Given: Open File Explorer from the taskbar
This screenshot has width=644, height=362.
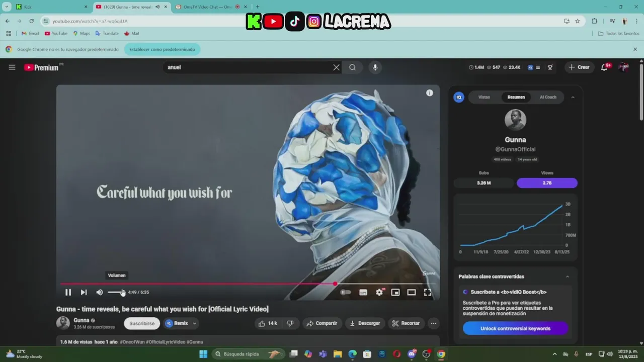Looking at the screenshot, I should [x=338, y=354].
